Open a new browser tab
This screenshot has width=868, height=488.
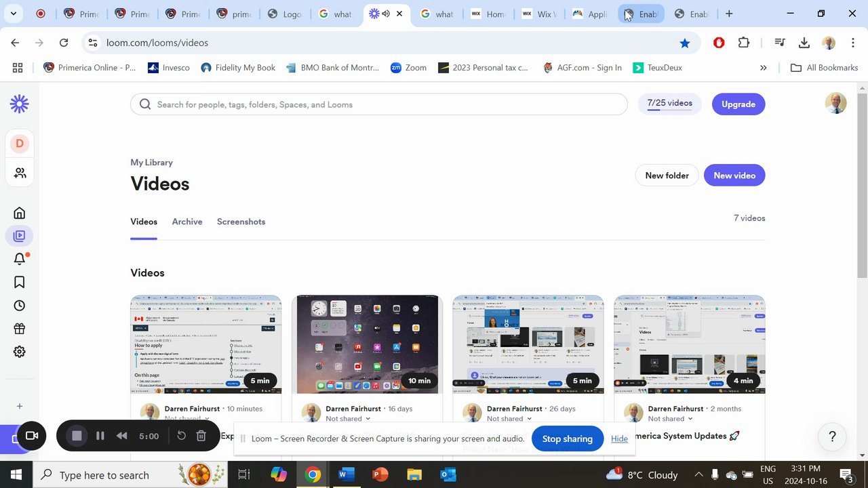729,14
